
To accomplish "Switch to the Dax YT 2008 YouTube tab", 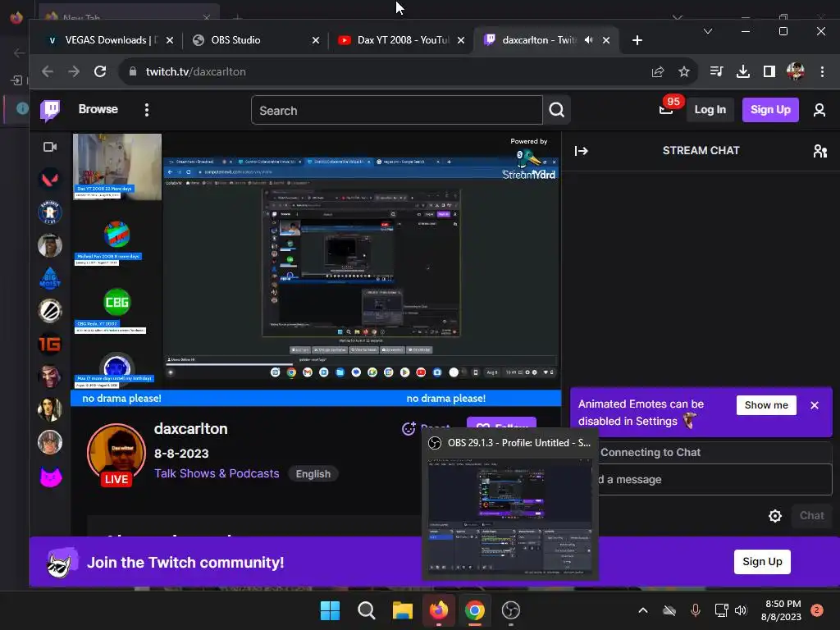I will pyautogui.click(x=401, y=40).
